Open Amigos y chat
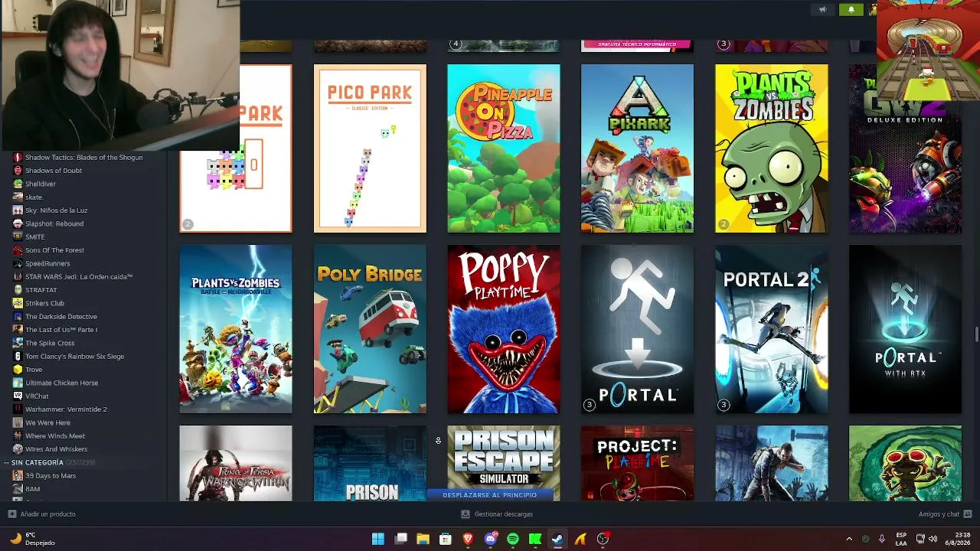This screenshot has height=551, width=980. [945, 514]
